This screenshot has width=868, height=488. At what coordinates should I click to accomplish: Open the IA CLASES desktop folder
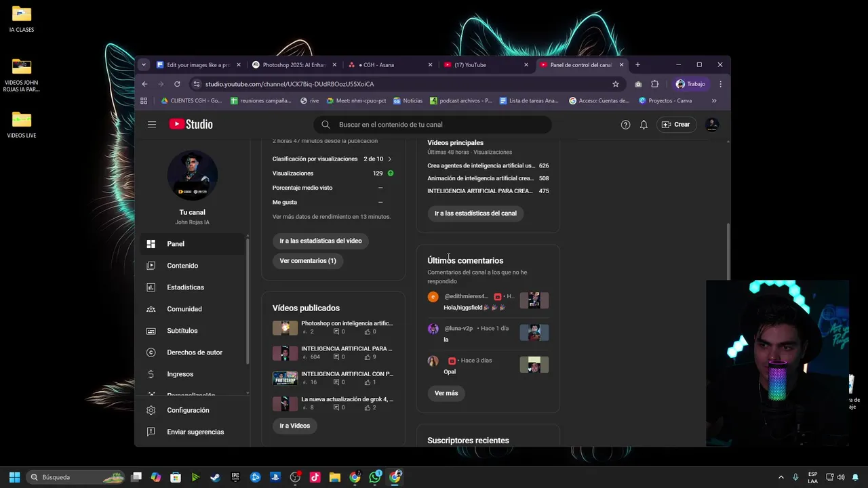(22, 19)
